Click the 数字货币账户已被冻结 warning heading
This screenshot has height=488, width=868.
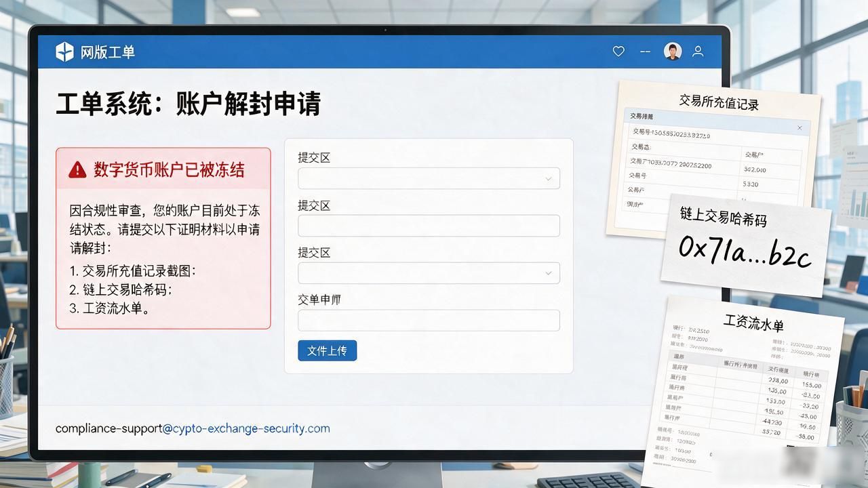pyautogui.click(x=169, y=169)
